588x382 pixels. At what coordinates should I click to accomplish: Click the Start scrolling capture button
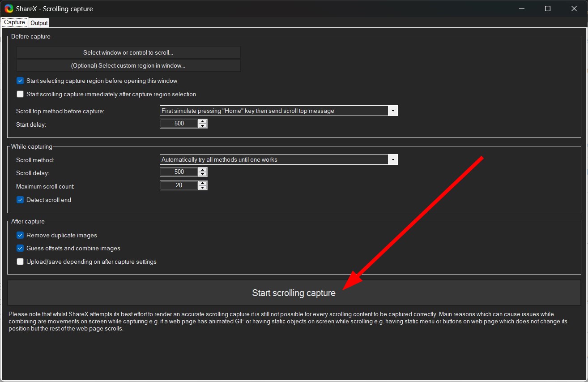[x=294, y=293]
